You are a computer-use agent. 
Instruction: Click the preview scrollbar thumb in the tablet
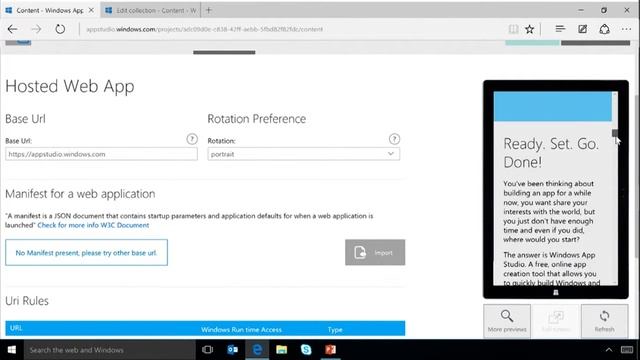(x=615, y=133)
